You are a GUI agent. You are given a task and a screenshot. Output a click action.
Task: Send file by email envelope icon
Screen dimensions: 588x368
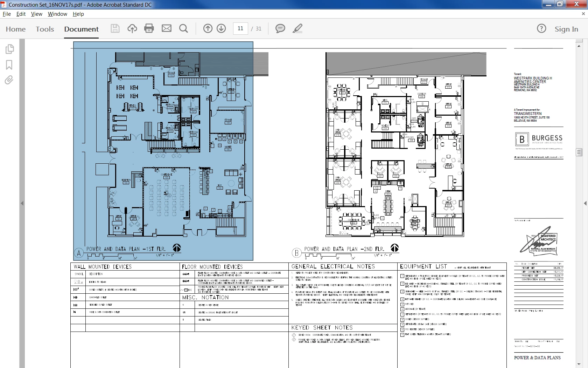(x=167, y=29)
